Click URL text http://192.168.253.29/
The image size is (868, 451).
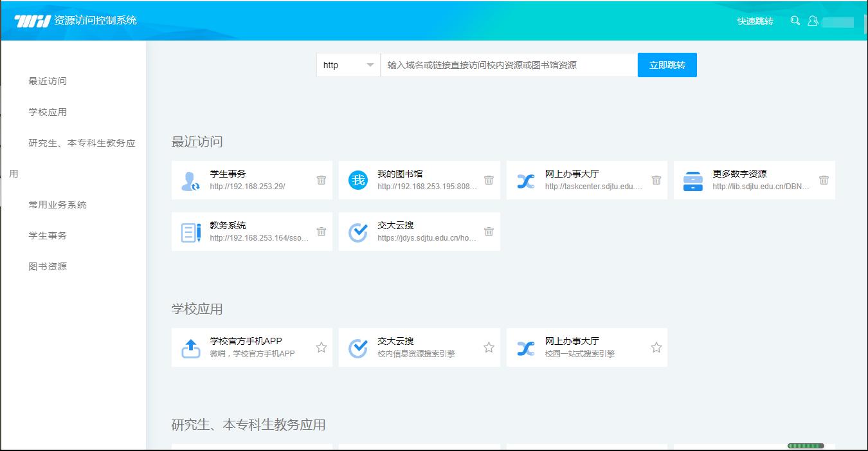[x=248, y=187]
